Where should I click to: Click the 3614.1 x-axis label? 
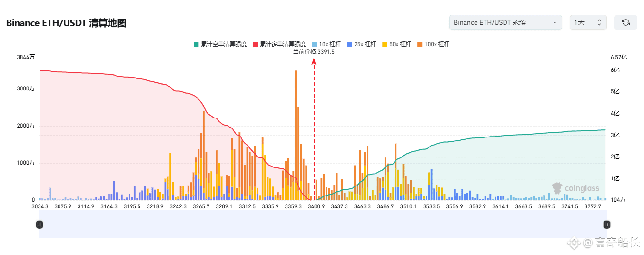(500, 206)
